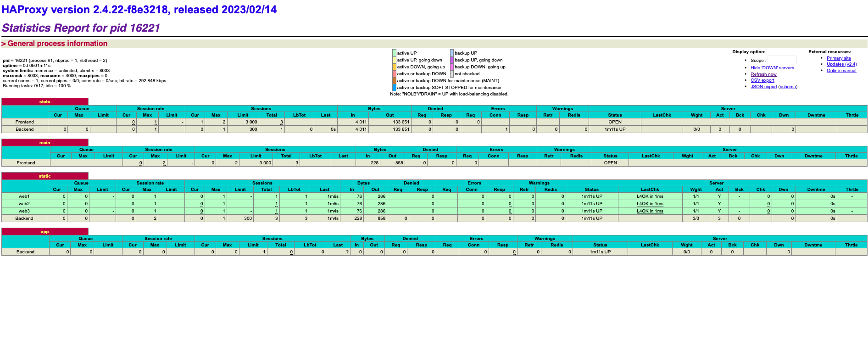Click the static Backend row label
Image resolution: width=868 pixels, height=358 pixels.
(x=24, y=218)
